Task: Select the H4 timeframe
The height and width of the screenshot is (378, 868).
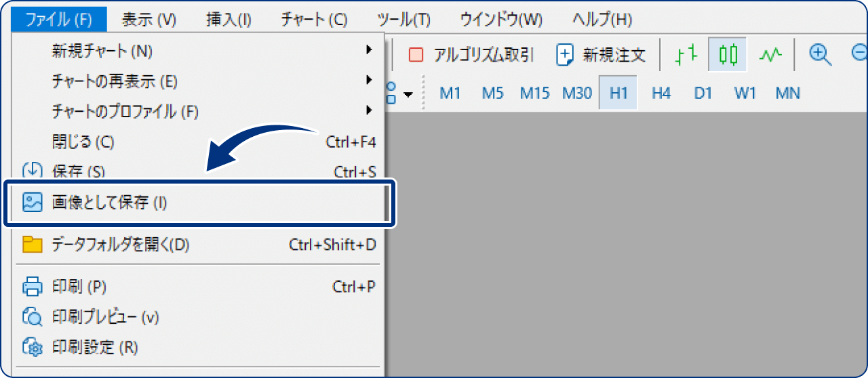Action: click(660, 93)
